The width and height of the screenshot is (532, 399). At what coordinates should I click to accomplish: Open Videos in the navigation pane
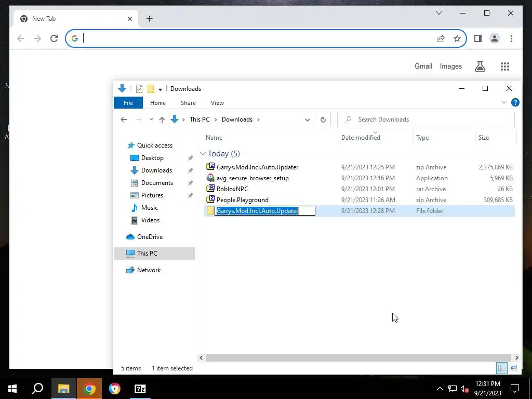tap(150, 220)
